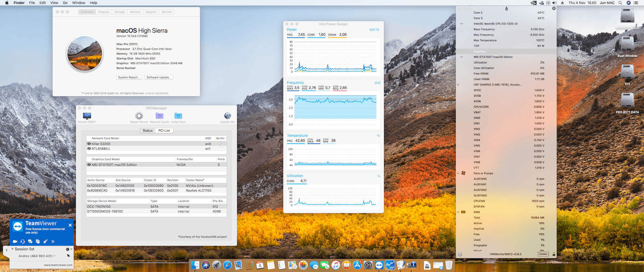This screenshot has height=272, width=644.
Task: Click eye icon beside MSI GTX750Ti
Action: (x=89, y=165)
